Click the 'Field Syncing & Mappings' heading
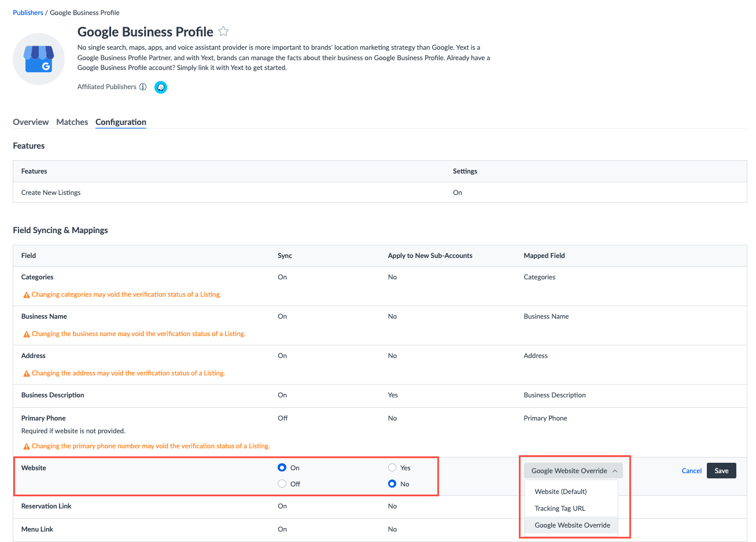 (60, 230)
